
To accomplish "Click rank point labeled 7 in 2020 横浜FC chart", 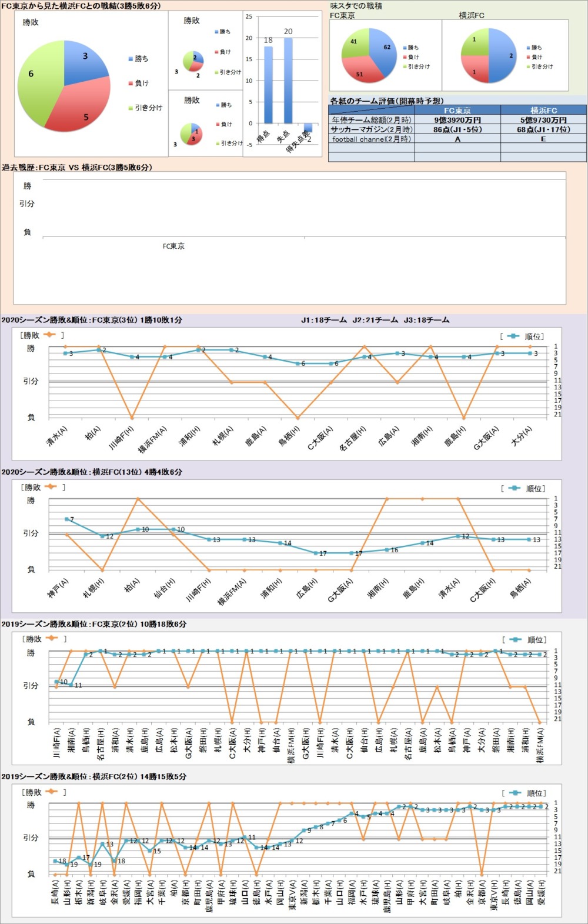I will [67, 519].
